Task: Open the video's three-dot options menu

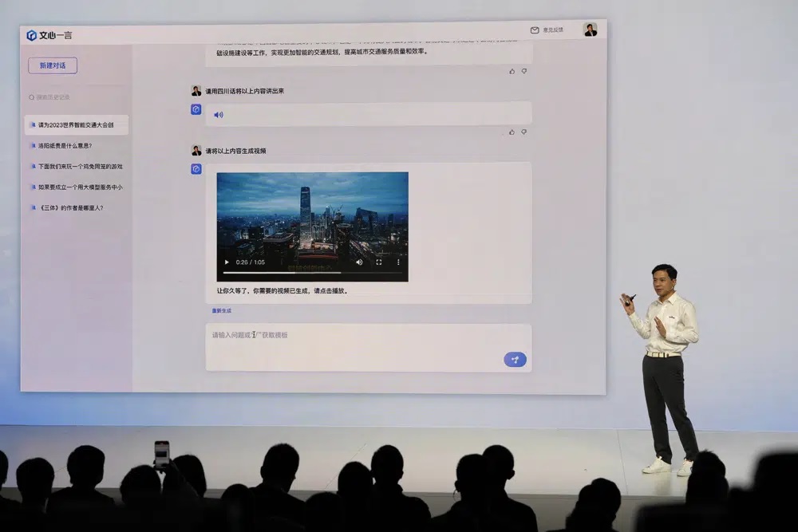Action: (398, 262)
